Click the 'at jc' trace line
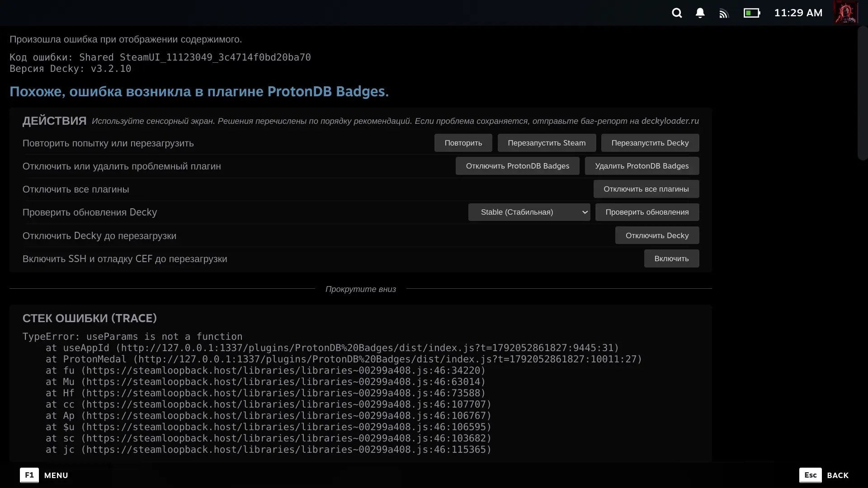This screenshot has width=868, height=488. 268,450
